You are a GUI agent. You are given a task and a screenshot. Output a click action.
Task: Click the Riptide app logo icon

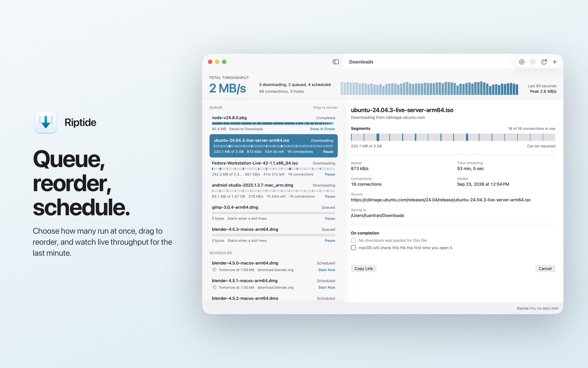point(46,122)
